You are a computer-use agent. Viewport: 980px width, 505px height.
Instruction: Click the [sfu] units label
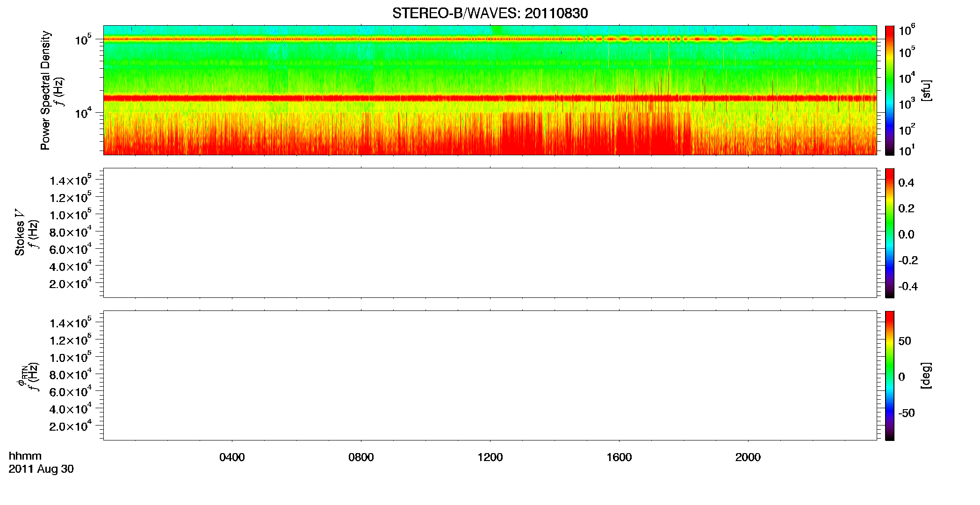pyautogui.click(x=926, y=90)
